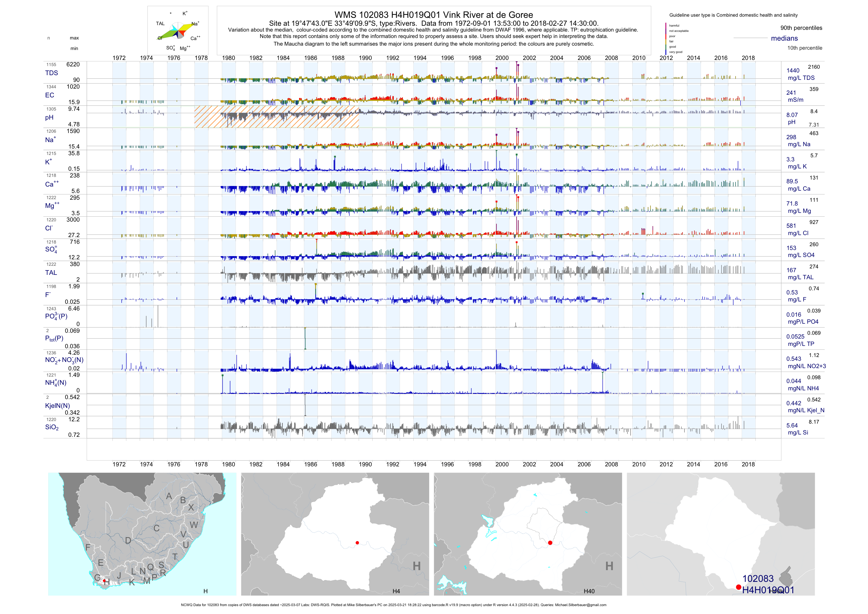
Task: Click the SiO2 row label
Action: (52, 427)
